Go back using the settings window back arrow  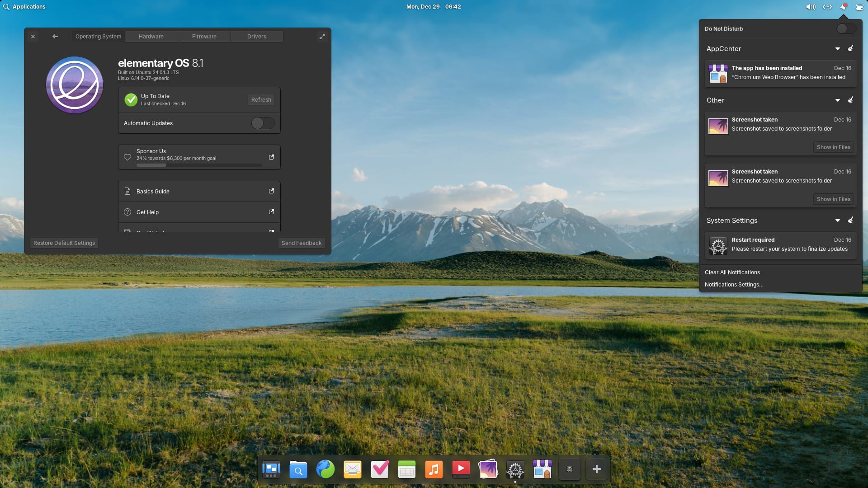pyautogui.click(x=55, y=36)
